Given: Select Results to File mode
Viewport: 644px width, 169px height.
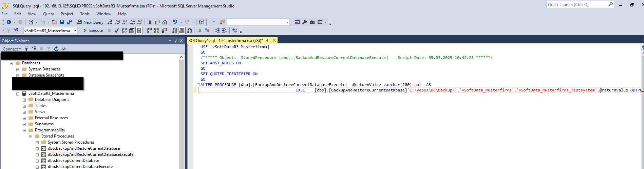Looking at the screenshot, I should pos(189,30).
